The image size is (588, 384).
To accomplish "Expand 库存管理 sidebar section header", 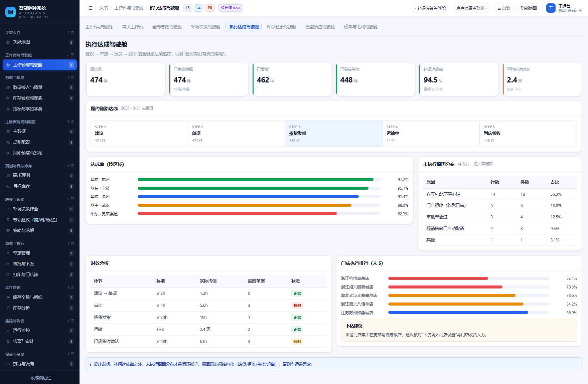I will 40,287.
